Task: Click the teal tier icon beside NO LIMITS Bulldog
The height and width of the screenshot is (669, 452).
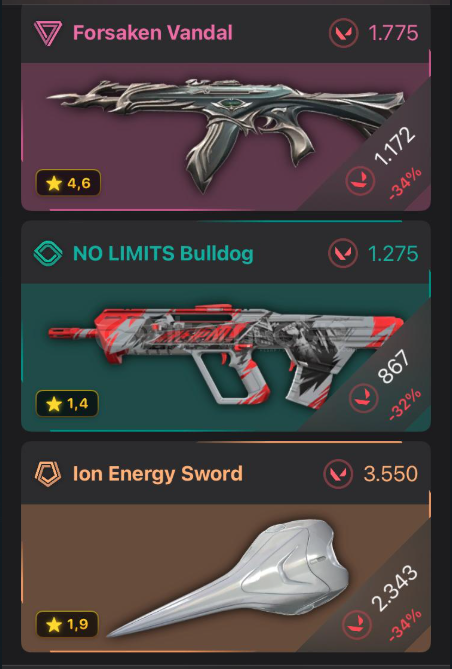Action: (48, 253)
